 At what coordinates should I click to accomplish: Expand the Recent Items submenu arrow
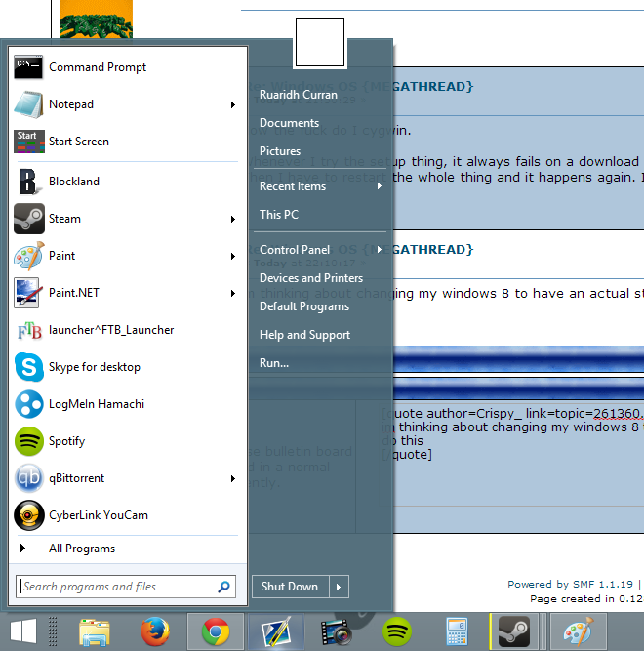pyautogui.click(x=380, y=186)
